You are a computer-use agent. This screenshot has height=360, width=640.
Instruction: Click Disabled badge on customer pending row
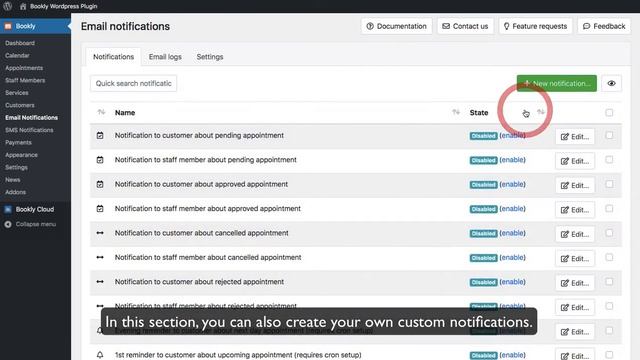tap(483, 136)
